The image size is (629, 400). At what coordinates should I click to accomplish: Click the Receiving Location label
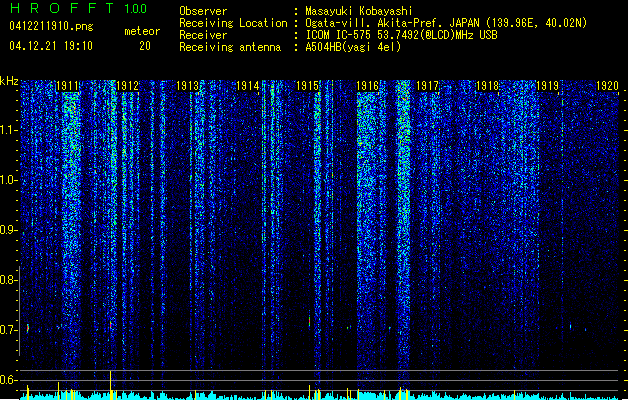(x=233, y=23)
